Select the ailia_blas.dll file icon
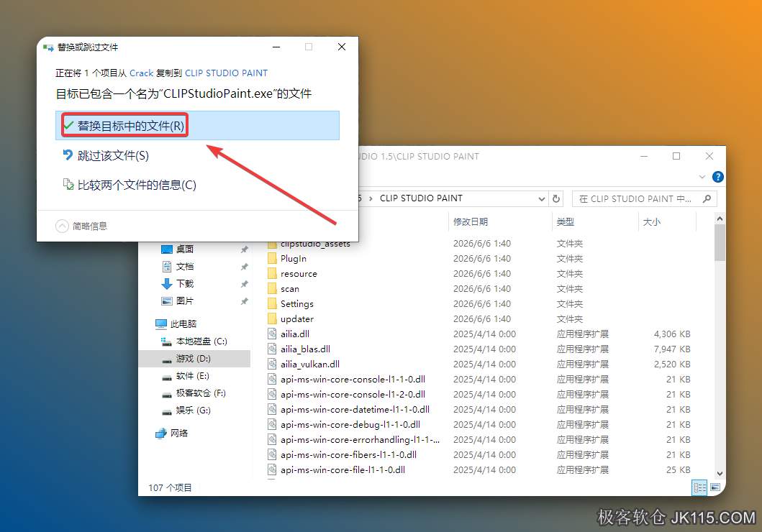Image resolution: width=762 pixels, height=532 pixels. coord(272,349)
